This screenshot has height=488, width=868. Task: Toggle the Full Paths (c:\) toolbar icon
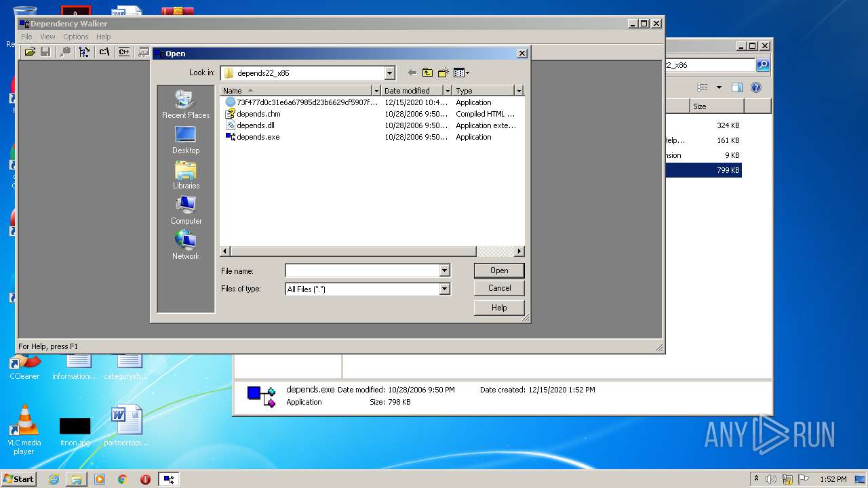pyautogui.click(x=104, y=52)
